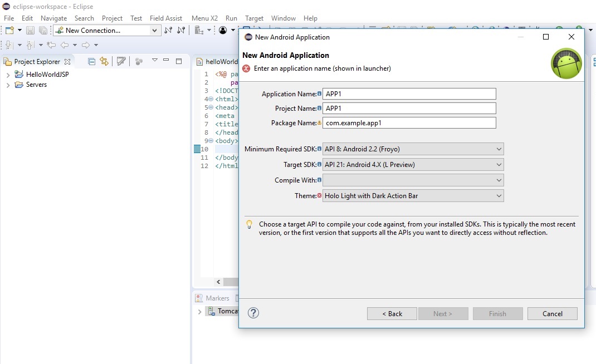The image size is (596, 364).
Task: Click the Project Name info icon
Action: click(x=319, y=108)
